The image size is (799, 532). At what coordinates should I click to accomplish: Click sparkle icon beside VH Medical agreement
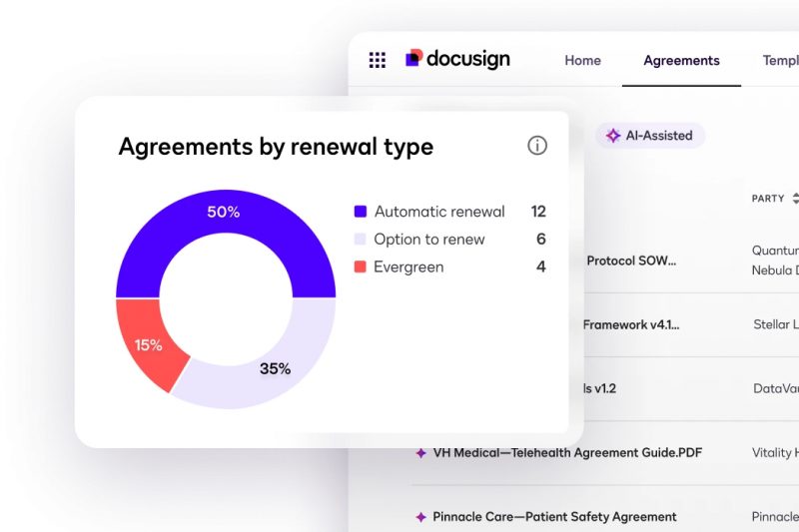coord(420,452)
